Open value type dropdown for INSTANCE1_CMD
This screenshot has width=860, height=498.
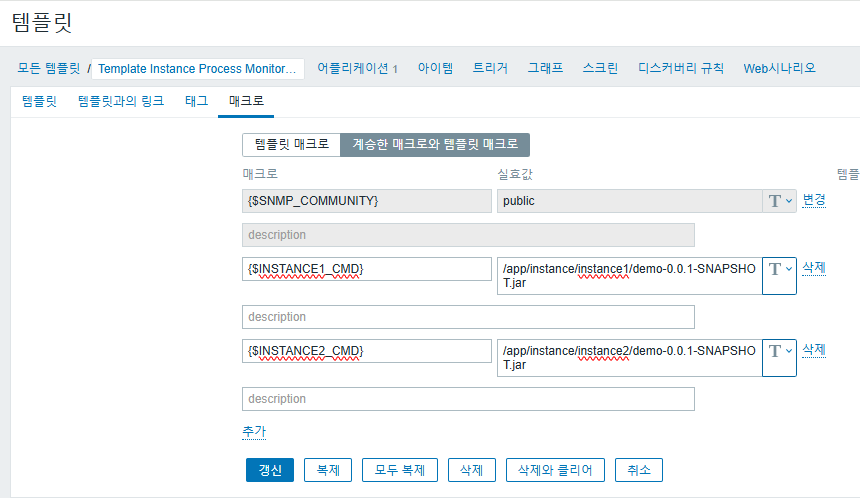(x=779, y=276)
